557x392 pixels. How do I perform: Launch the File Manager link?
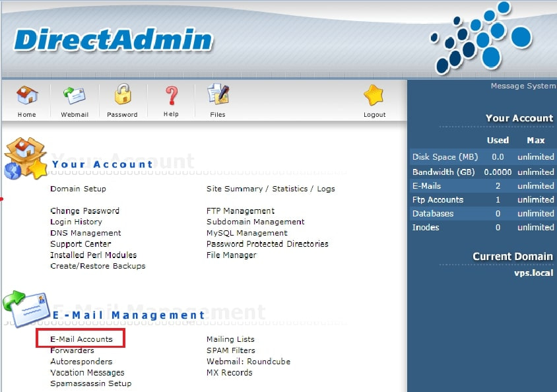pos(231,255)
